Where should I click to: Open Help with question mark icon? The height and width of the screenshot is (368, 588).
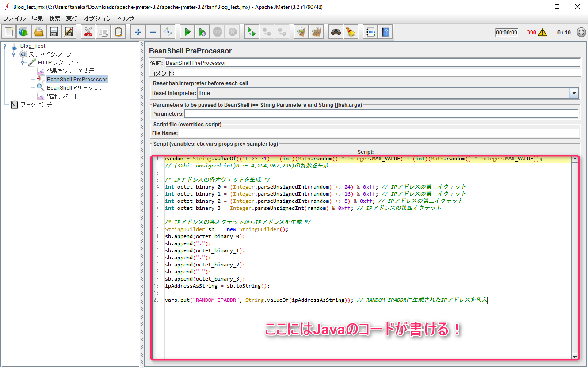tap(385, 32)
